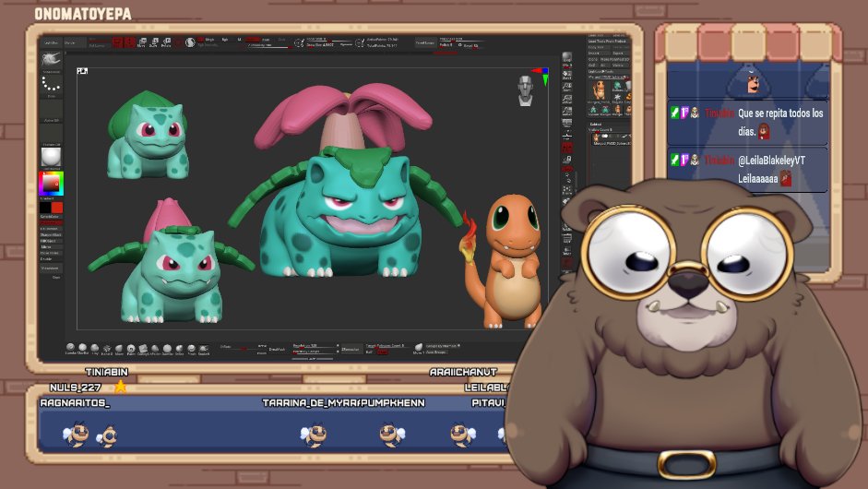The image size is (868, 489).
Task: Select the Merged_PM3D_Sphere3D subtool row
Action: pos(612,139)
